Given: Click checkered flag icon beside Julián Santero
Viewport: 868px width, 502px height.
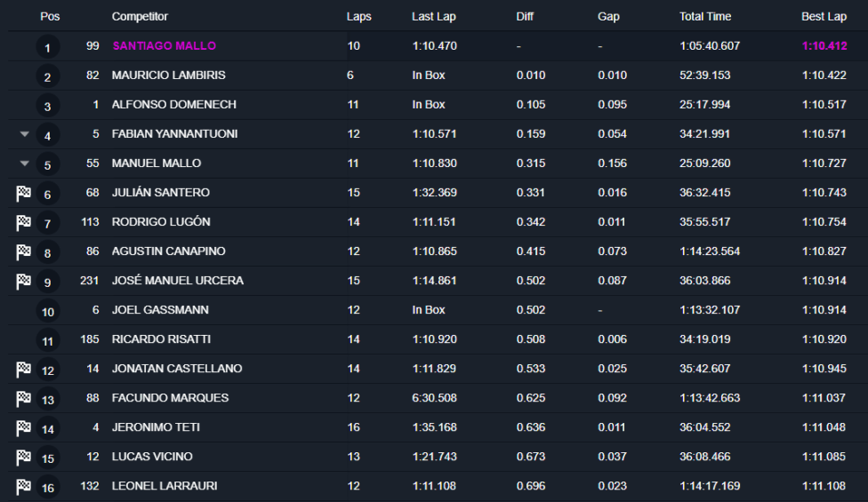Looking at the screenshot, I should pyautogui.click(x=23, y=193).
